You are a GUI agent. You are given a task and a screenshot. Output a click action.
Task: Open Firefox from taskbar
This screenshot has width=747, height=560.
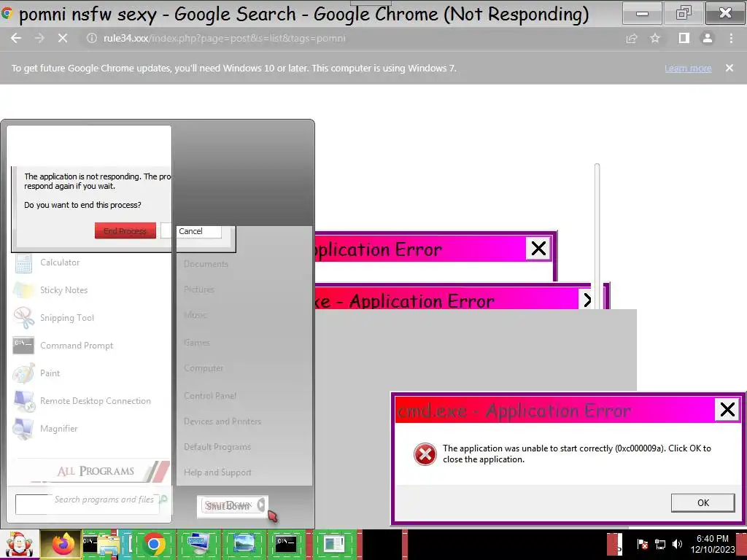point(63,544)
